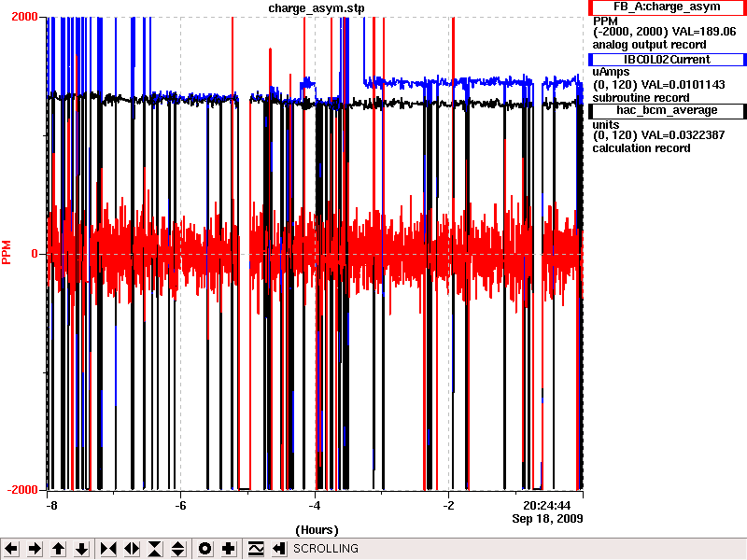Viewport: 747px width, 560px height.
Task: Click the 20:24:44 timestamp label
Action: pos(547,506)
